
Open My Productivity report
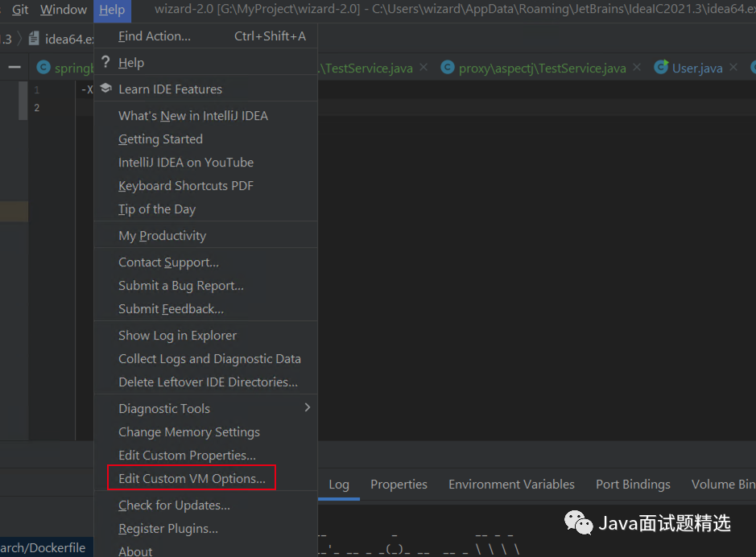coord(206,236)
